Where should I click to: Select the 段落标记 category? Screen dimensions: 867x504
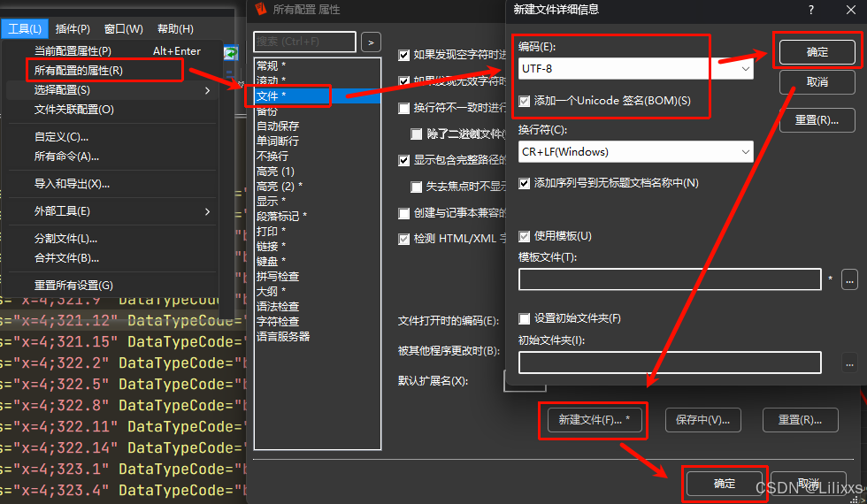click(318, 216)
